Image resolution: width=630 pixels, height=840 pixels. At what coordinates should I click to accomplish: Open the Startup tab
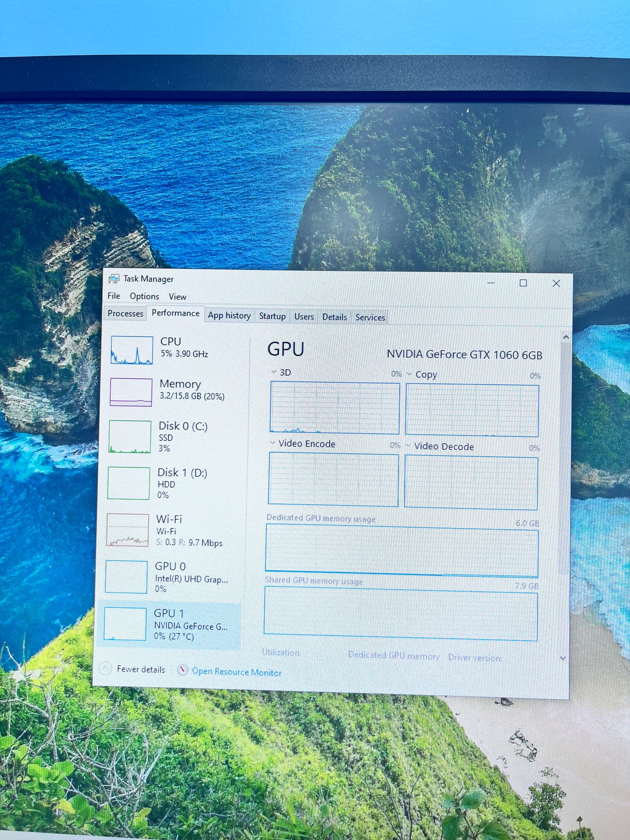tap(272, 316)
